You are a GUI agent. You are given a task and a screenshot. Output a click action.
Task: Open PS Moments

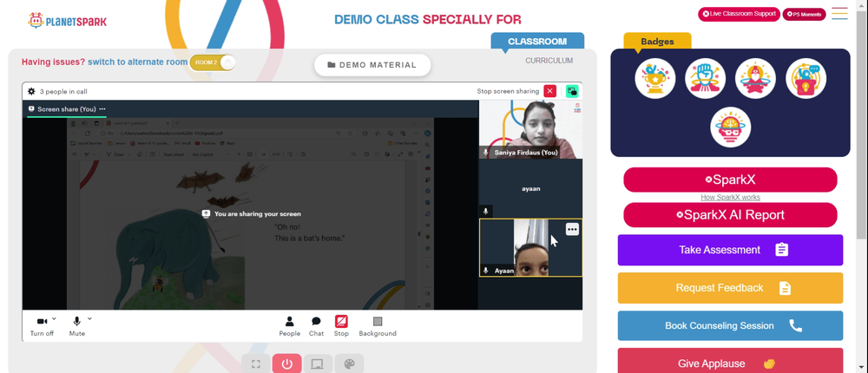coord(804,15)
